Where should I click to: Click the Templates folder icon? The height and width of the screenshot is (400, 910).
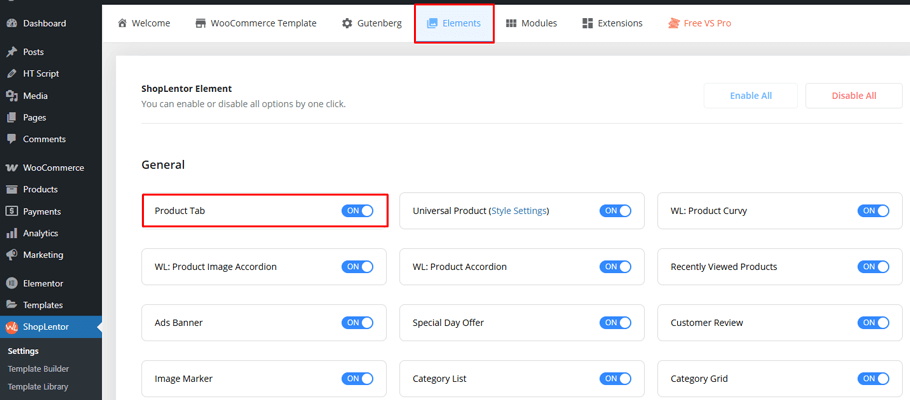pos(11,305)
